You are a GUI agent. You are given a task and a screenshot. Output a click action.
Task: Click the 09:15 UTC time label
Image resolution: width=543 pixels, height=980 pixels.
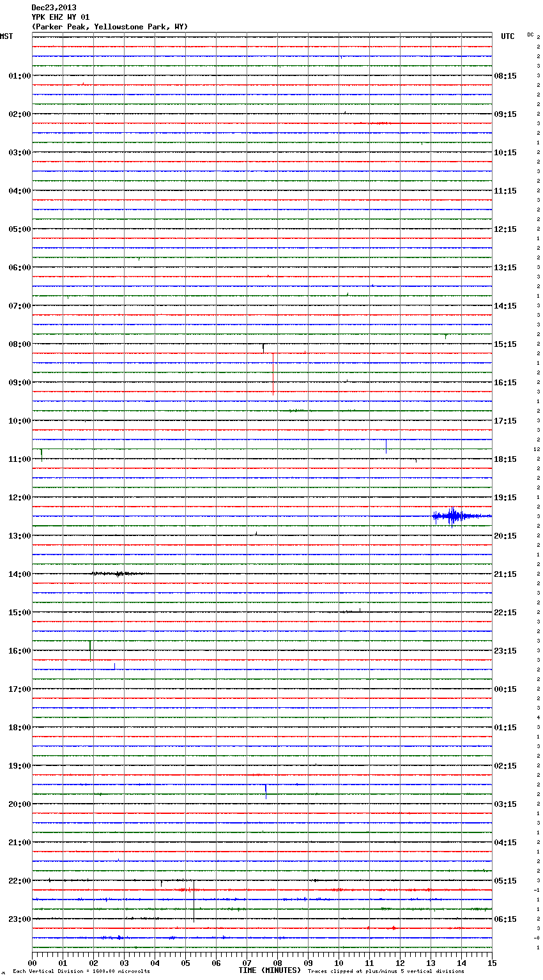pos(505,114)
